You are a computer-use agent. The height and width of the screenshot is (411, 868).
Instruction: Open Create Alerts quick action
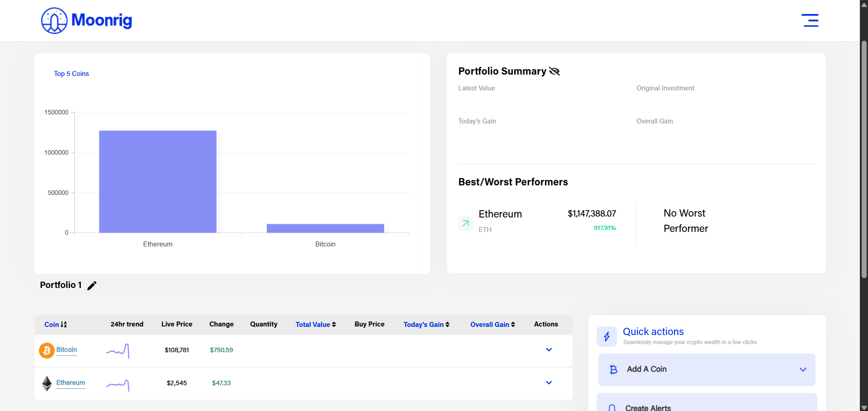click(707, 402)
